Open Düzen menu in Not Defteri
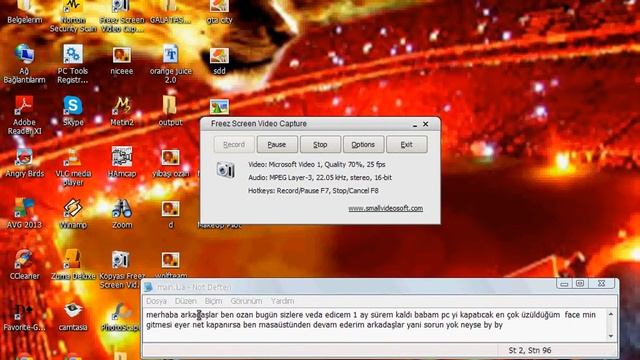 click(186, 301)
